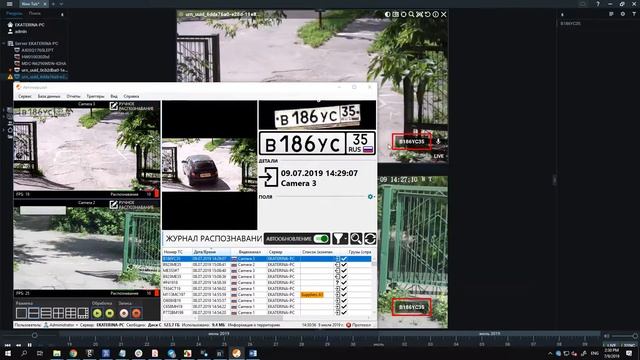Search the recognition journal
The height and width of the screenshot is (360, 640).
356,238
